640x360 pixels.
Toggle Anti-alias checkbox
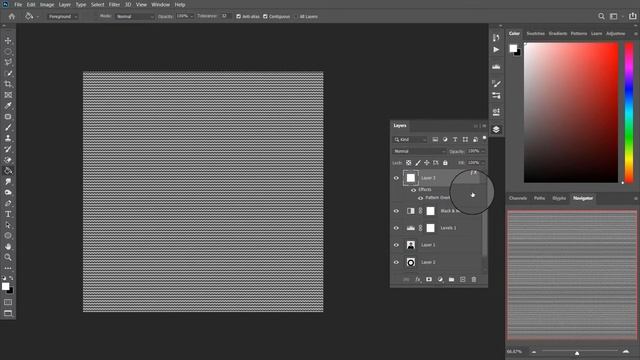(x=238, y=17)
